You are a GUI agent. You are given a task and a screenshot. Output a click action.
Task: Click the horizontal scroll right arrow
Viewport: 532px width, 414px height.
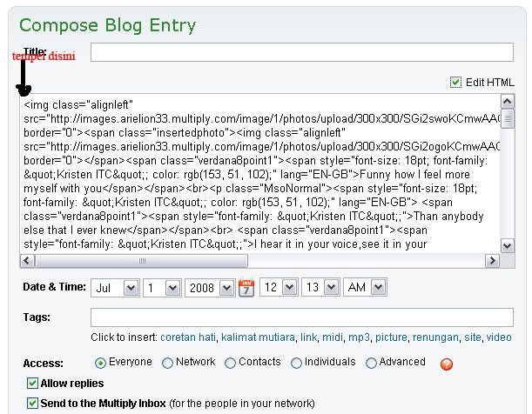[x=492, y=261]
